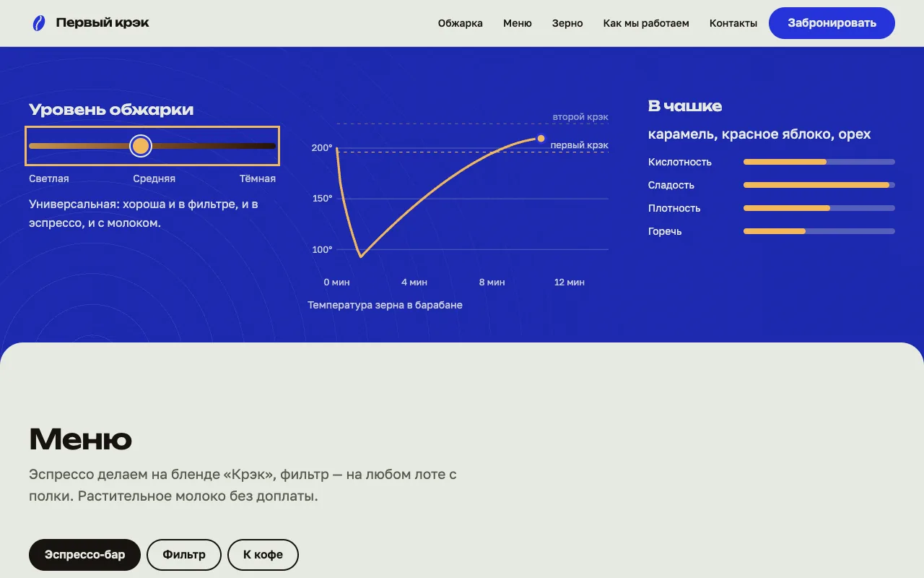The height and width of the screenshot is (578, 924).
Task: Select the Тёмная roast label
Action: [258, 178]
